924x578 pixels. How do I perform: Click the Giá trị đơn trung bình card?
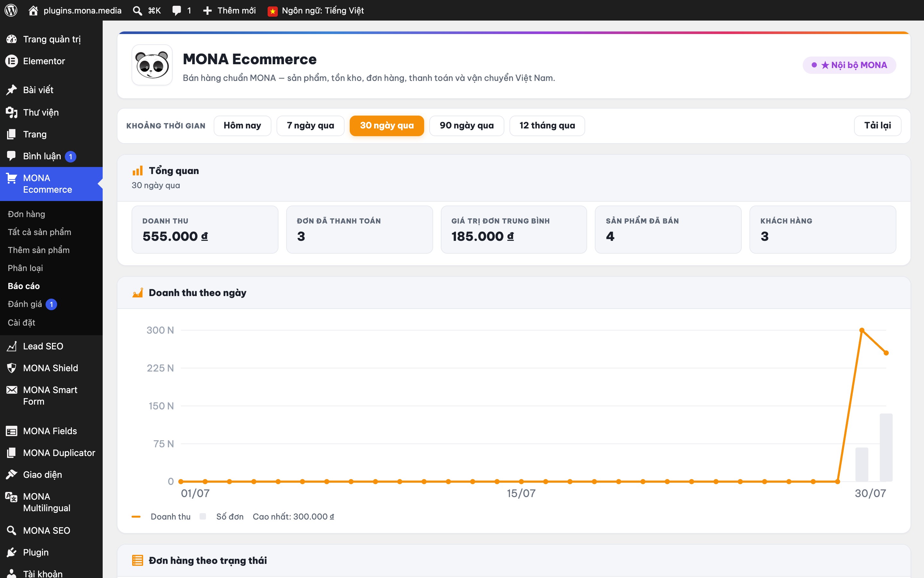click(x=514, y=230)
